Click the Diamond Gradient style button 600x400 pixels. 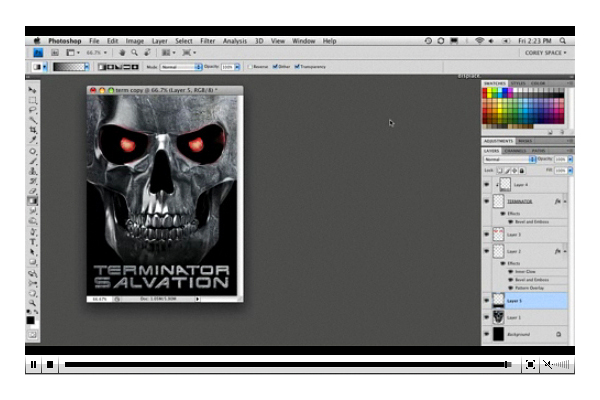click(135, 67)
